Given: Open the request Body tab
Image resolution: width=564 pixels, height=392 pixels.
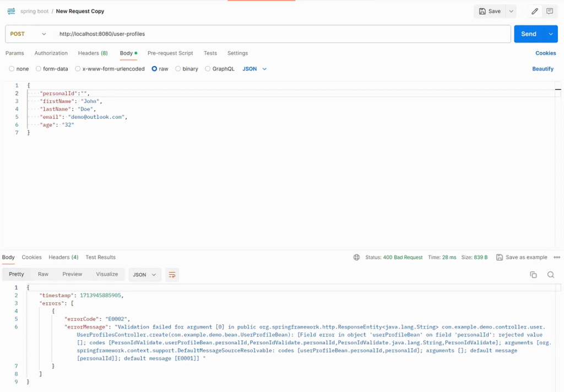Looking at the screenshot, I should [x=128, y=53].
